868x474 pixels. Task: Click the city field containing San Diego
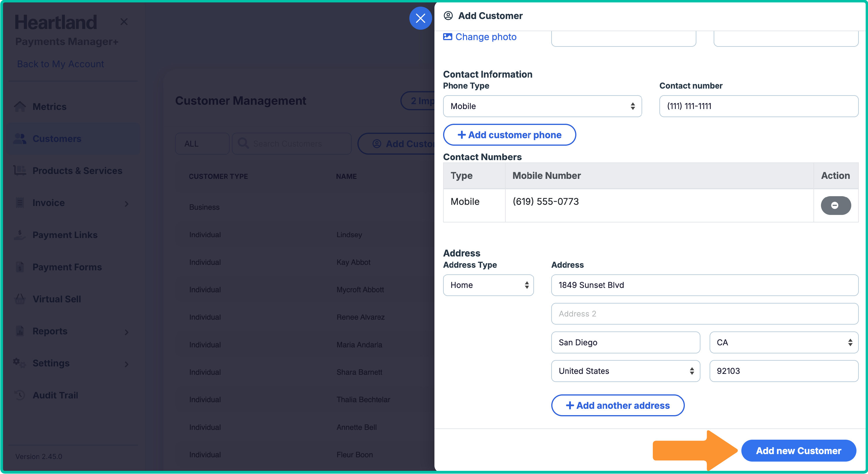click(625, 342)
